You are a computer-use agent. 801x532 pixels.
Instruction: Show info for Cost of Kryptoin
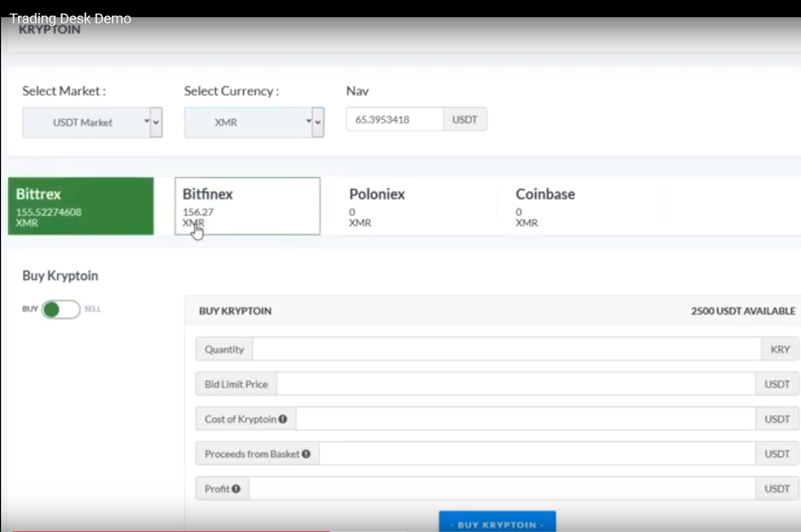pyautogui.click(x=283, y=419)
